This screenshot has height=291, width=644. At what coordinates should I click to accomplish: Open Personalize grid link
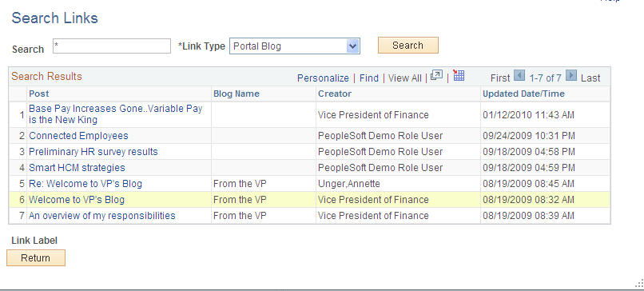[323, 78]
